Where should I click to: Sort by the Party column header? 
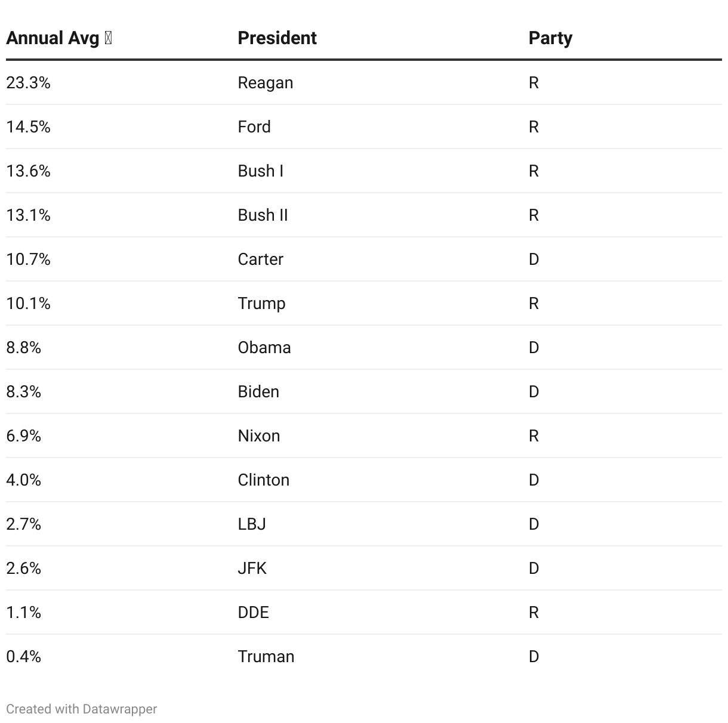click(x=550, y=38)
